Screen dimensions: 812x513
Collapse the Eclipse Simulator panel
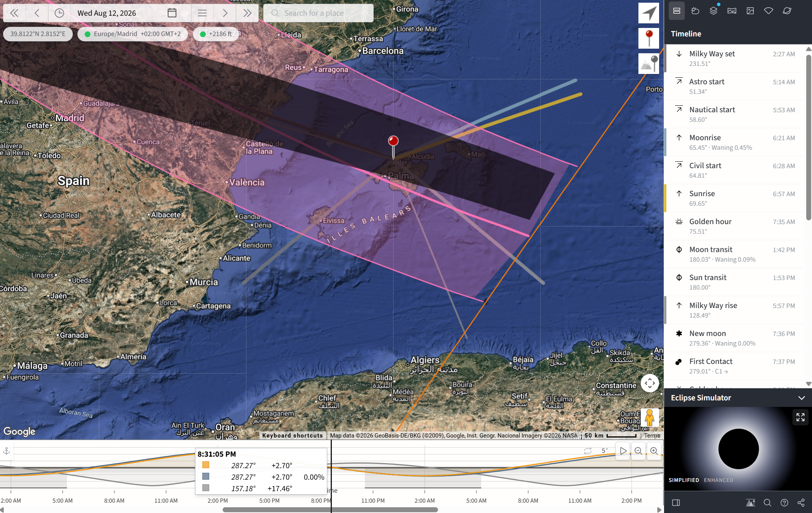tap(801, 398)
